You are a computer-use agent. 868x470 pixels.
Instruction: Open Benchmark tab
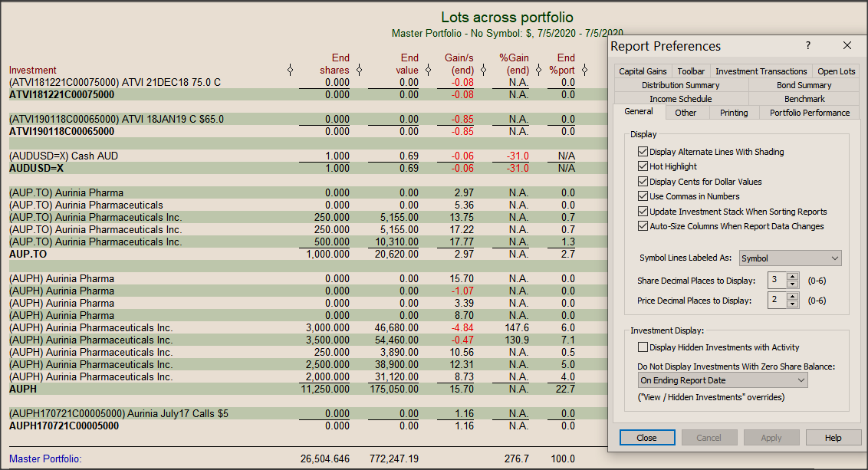click(804, 99)
